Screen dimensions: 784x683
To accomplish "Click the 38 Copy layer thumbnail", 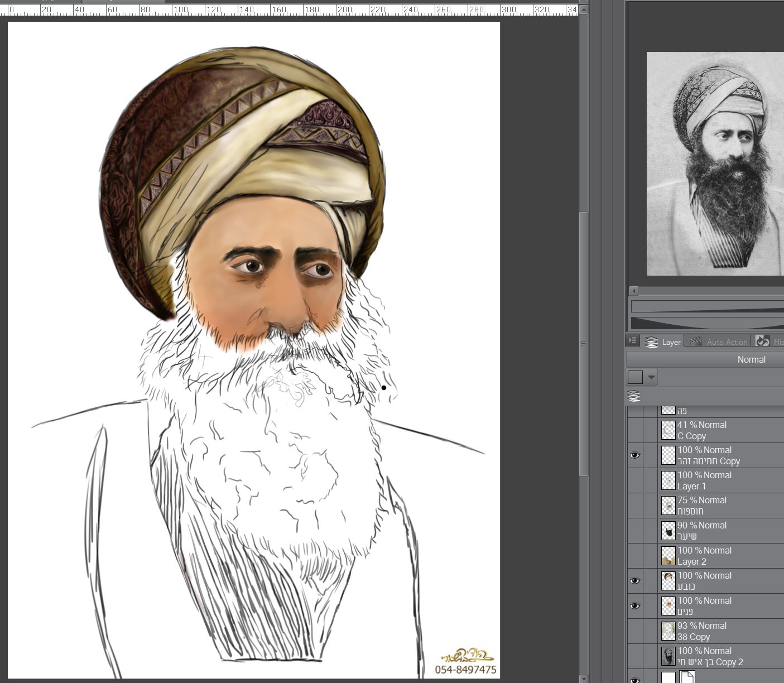I will (668, 631).
